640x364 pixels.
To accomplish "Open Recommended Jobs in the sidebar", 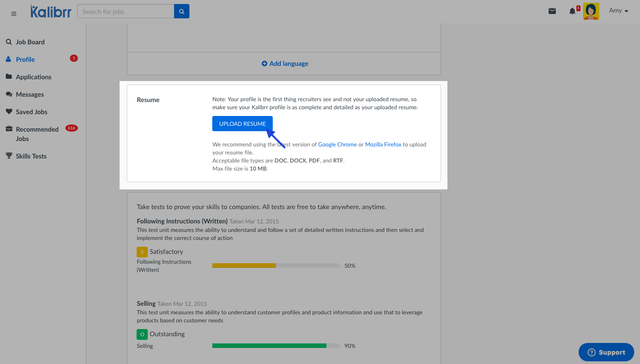I will pos(37,134).
